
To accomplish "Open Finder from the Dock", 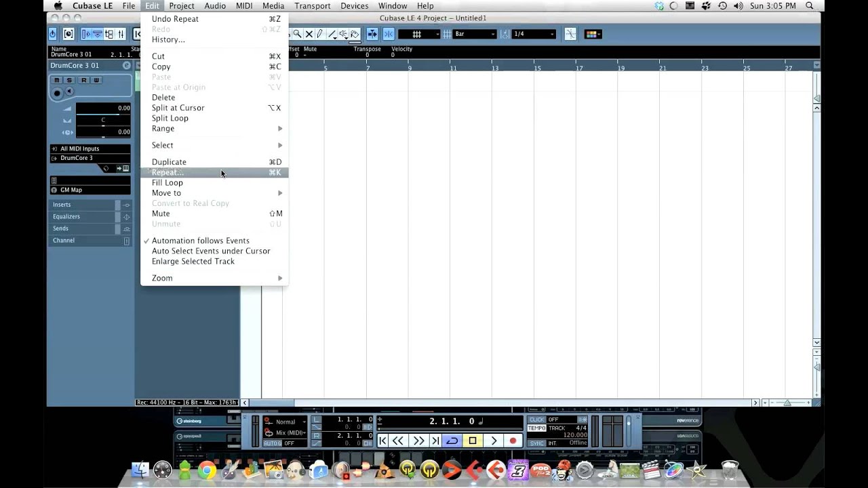I will pyautogui.click(x=140, y=470).
